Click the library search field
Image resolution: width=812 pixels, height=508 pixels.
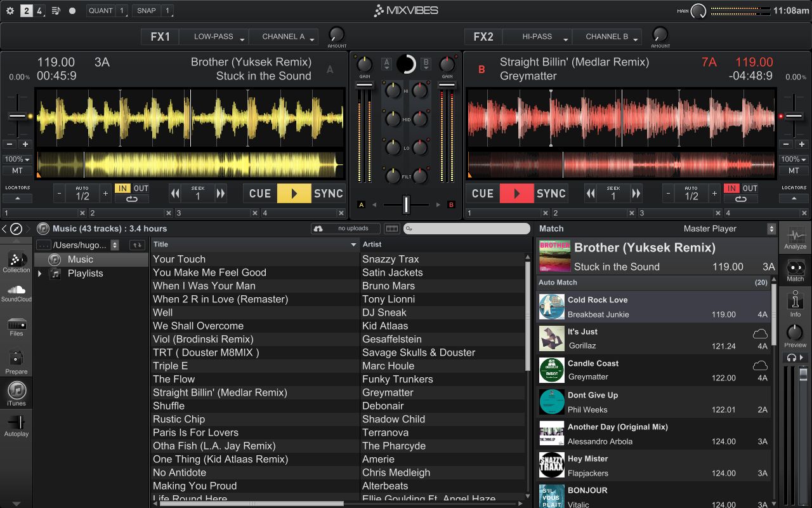[466, 229]
